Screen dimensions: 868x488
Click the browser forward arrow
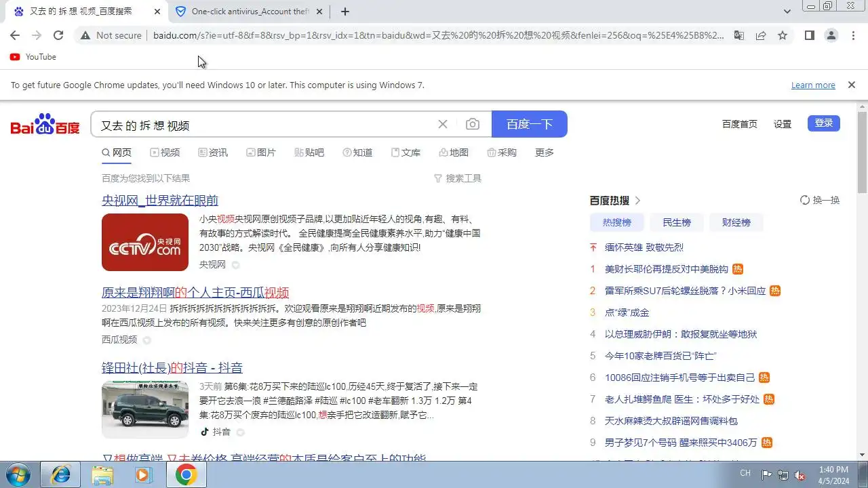click(x=37, y=35)
